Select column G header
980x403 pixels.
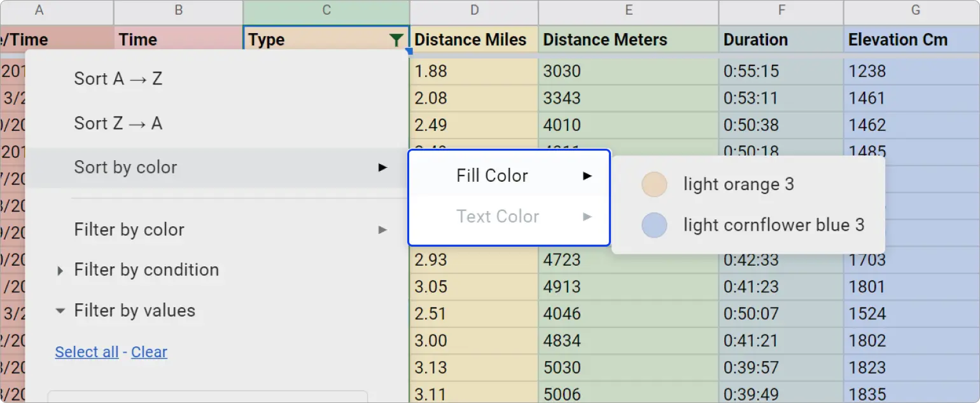click(915, 11)
